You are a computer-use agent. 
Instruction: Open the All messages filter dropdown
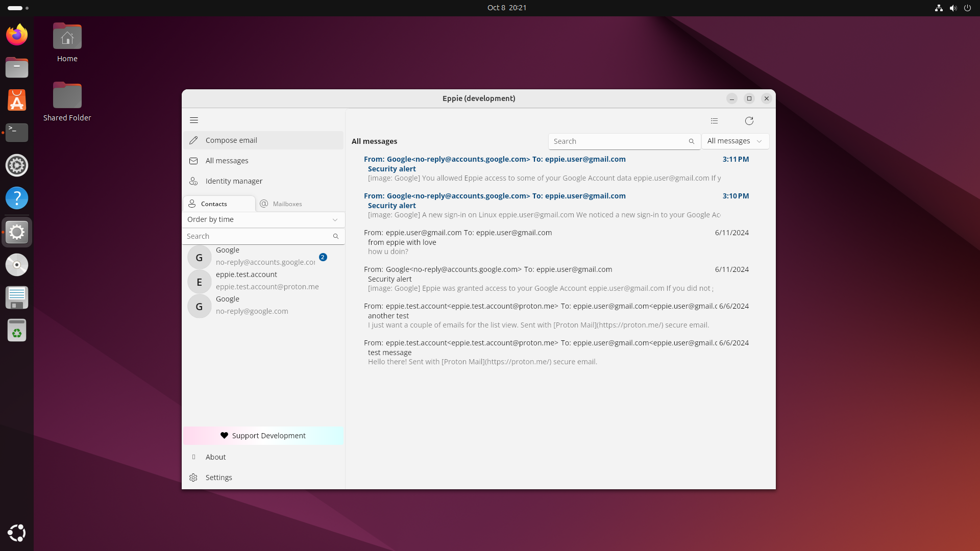735,141
